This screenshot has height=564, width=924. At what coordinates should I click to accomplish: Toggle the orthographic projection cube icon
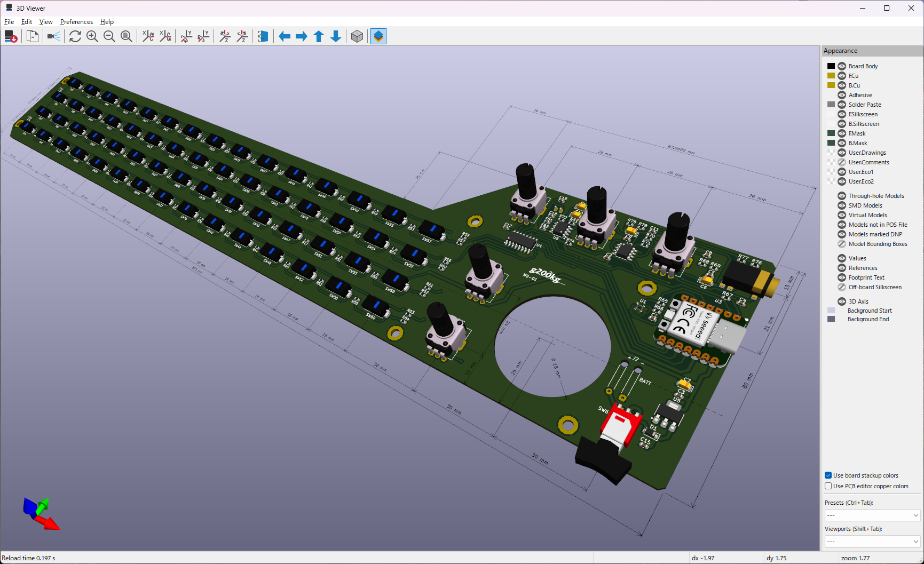[x=357, y=36]
